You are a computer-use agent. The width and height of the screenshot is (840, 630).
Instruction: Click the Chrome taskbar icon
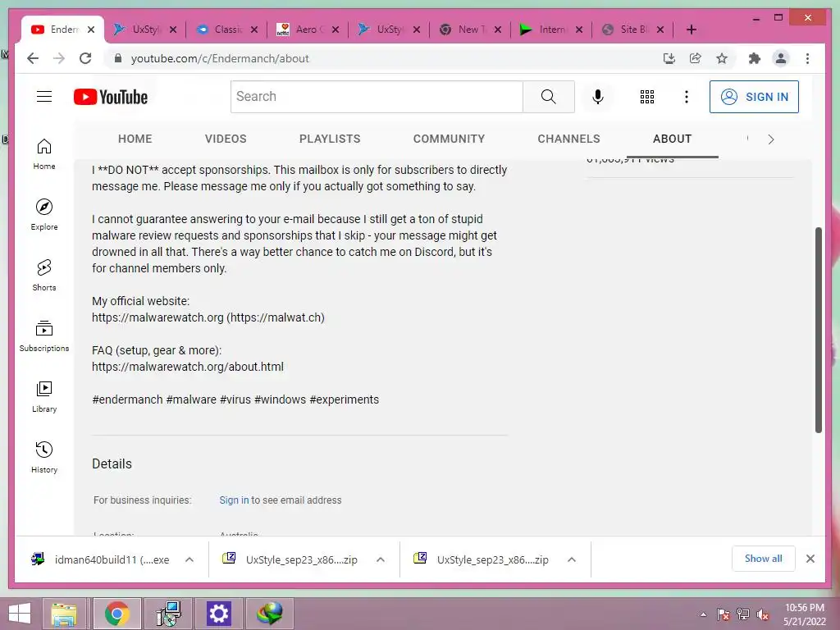tap(117, 614)
